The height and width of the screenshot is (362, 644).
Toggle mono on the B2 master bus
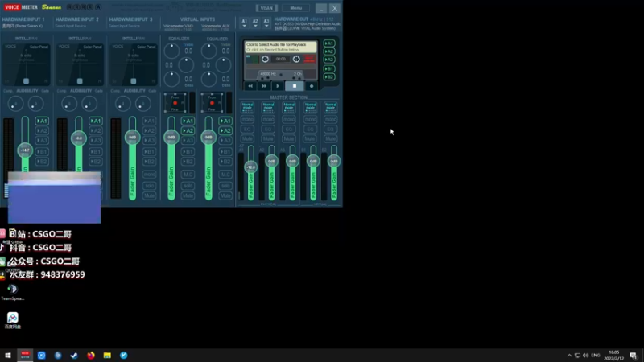coord(331,119)
